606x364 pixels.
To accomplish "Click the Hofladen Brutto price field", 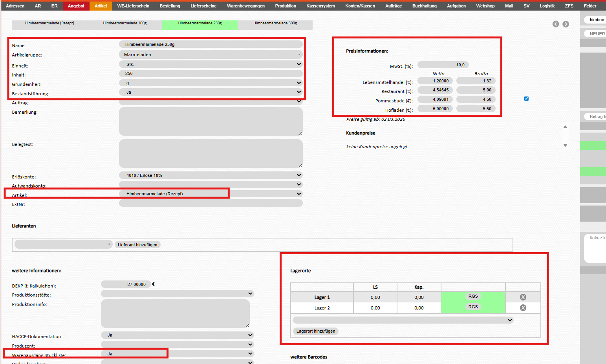I will (x=476, y=109).
